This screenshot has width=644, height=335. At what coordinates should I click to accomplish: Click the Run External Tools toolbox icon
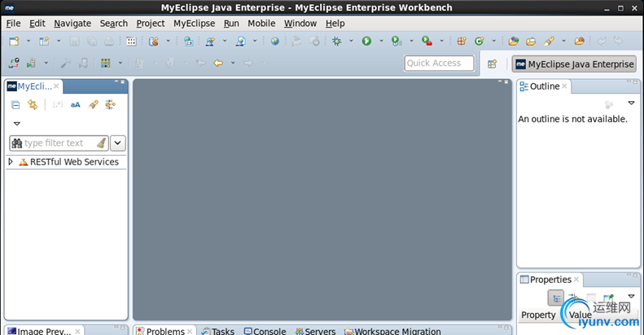coord(427,41)
